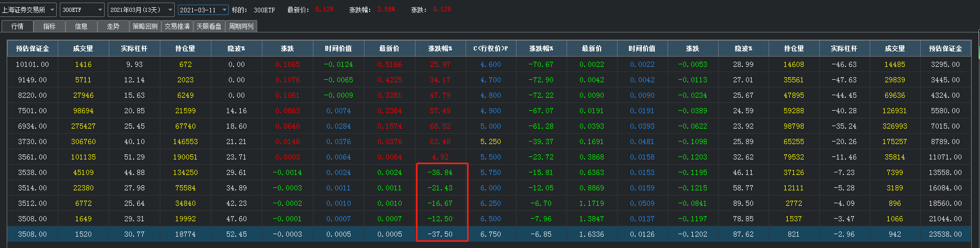Click the left-side 时间价值 column header
Screen dimensions: 980x248
click(338, 48)
